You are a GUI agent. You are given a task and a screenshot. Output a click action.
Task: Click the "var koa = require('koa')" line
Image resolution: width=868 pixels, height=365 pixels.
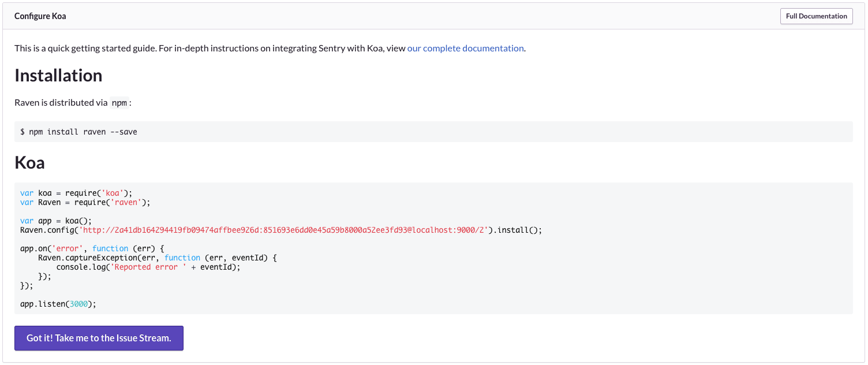[x=76, y=193]
